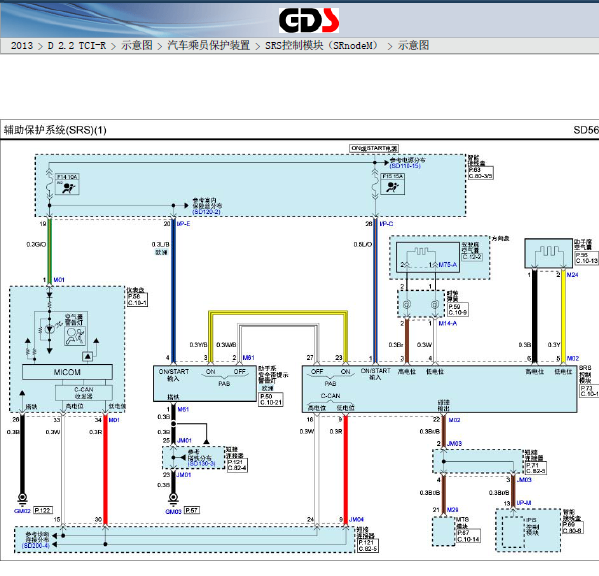Click connector label M75-A
The height and width of the screenshot is (576, 599).
click(x=447, y=265)
